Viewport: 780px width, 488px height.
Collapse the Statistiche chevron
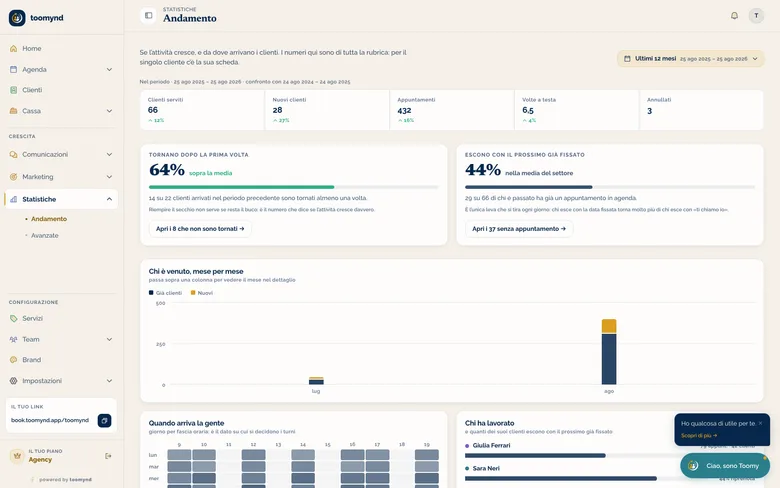tap(109, 199)
